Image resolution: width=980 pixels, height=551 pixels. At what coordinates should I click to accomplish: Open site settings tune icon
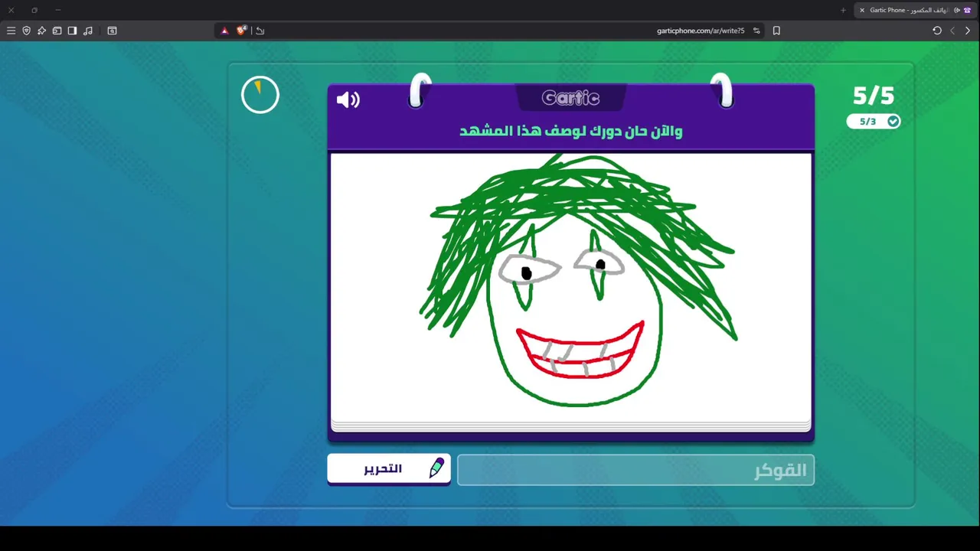pyautogui.click(x=756, y=31)
